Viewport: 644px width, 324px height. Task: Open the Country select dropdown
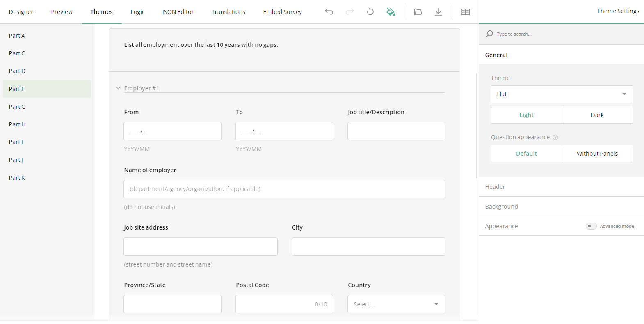click(396, 304)
